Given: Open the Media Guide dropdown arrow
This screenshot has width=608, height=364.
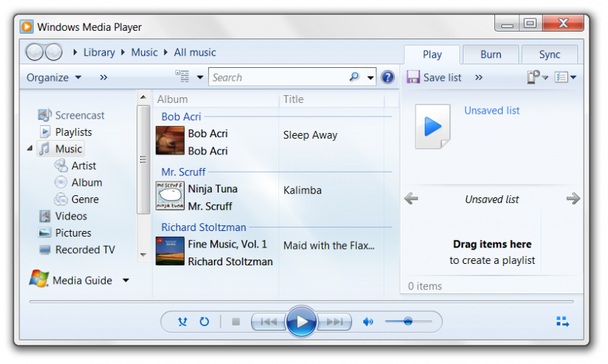Looking at the screenshot, I should tap(126, 280).
